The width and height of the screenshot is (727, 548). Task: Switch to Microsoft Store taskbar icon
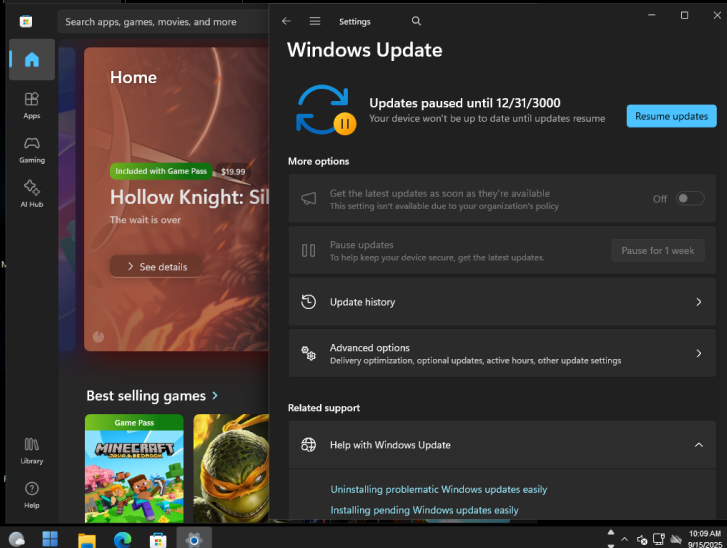[x=158, y=540]
